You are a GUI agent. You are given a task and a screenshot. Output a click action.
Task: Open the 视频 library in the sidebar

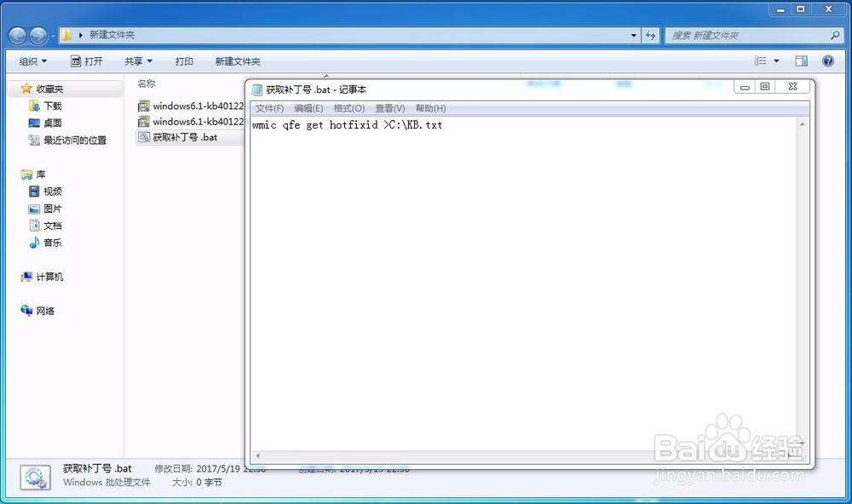coord(49,191)
